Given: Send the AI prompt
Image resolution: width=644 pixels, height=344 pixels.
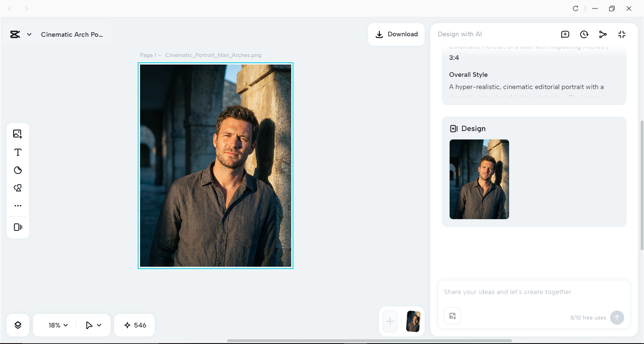Looking at the screenshot, I should 617,318.
